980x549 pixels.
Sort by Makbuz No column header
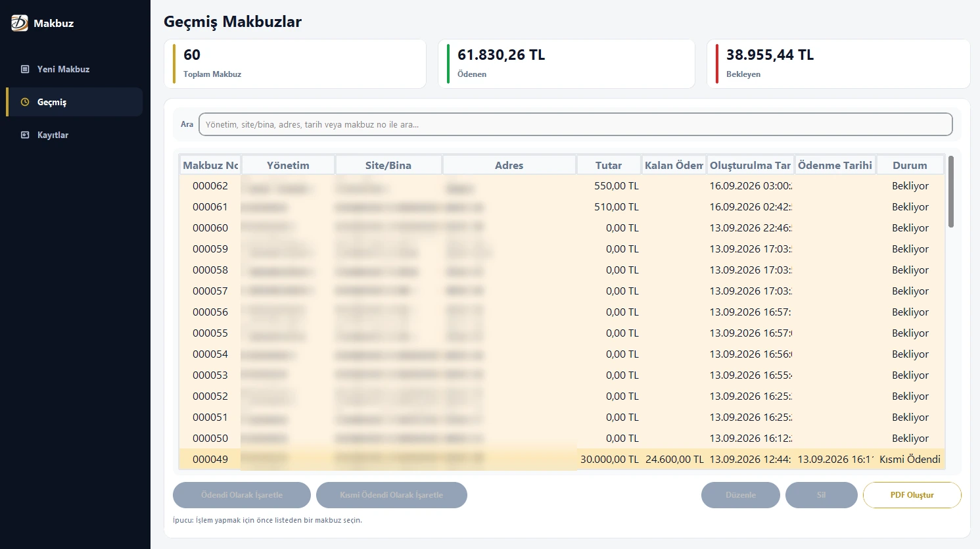pos(210,165)
